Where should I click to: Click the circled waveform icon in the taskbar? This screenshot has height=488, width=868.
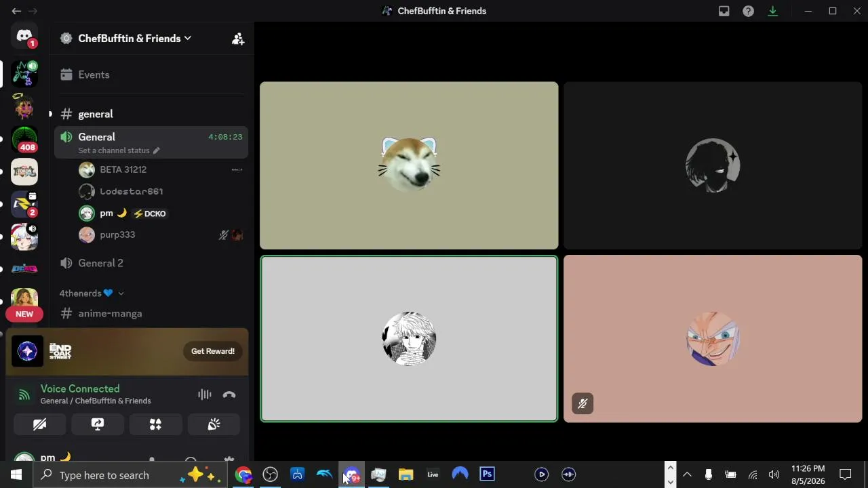point(568,474)
